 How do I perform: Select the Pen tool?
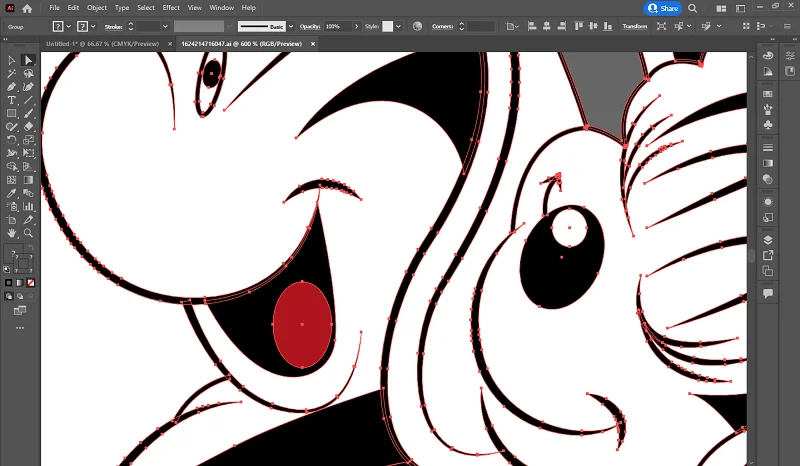pos(11,87)
